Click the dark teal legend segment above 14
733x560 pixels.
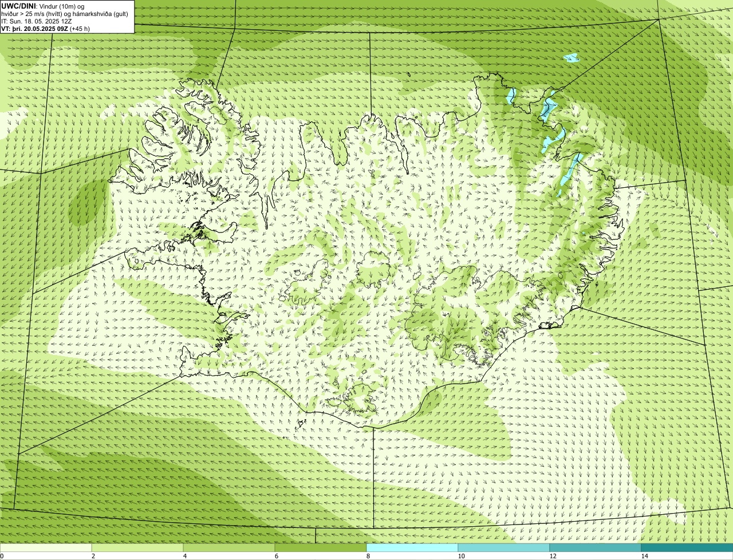[x=687, y=547]
